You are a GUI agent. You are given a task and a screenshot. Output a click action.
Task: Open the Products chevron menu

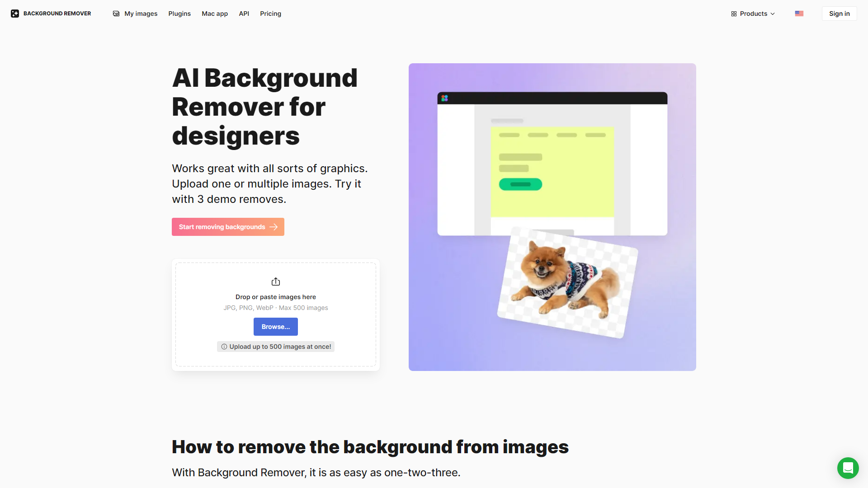tap(772, 14)
